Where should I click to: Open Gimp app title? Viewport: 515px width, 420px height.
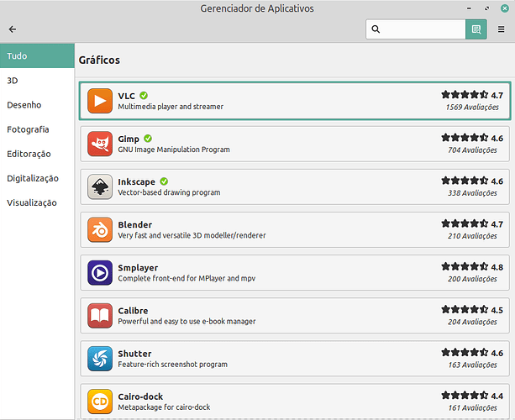(x=129, y=139)
